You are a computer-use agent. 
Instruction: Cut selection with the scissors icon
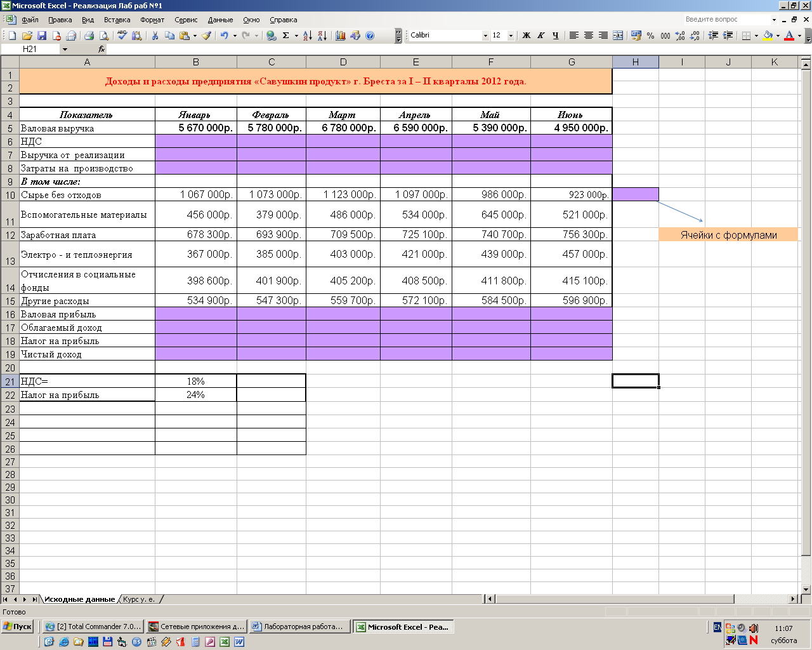[x=155, y=36]
